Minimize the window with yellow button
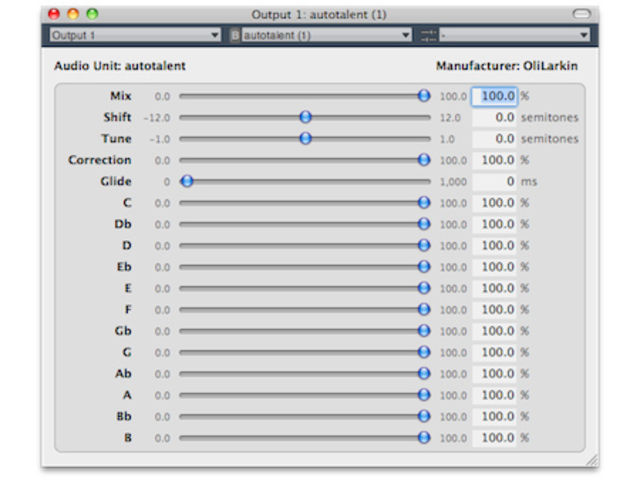The width and height of the screenshot is (640, 481). click(x=73, y=14)
